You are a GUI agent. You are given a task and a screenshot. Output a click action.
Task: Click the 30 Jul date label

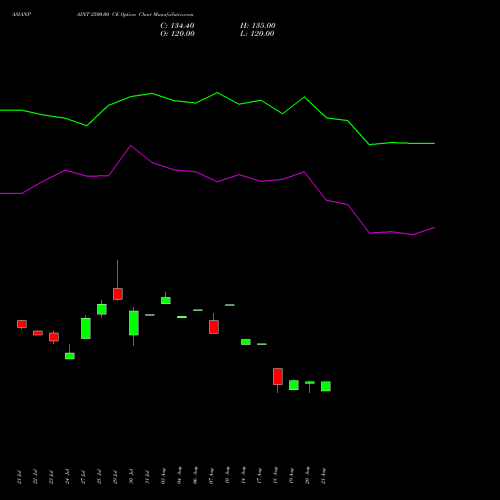click(x=131, y=477)
